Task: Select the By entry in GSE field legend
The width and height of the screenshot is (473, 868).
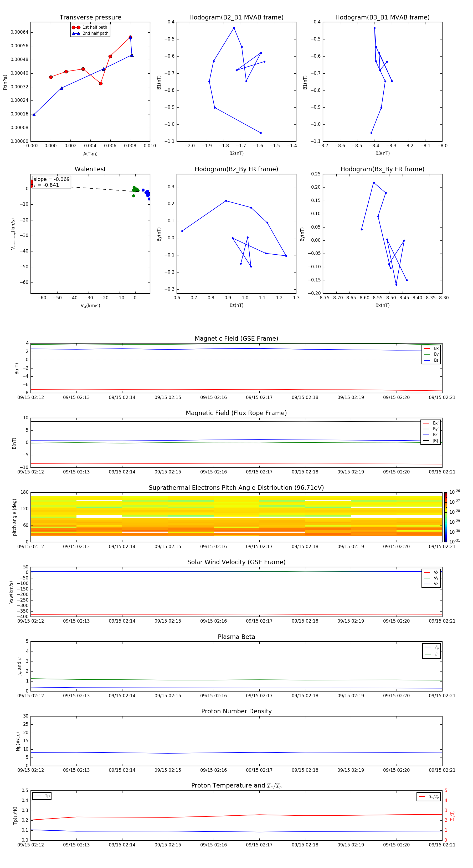Action: pos(431,354)
